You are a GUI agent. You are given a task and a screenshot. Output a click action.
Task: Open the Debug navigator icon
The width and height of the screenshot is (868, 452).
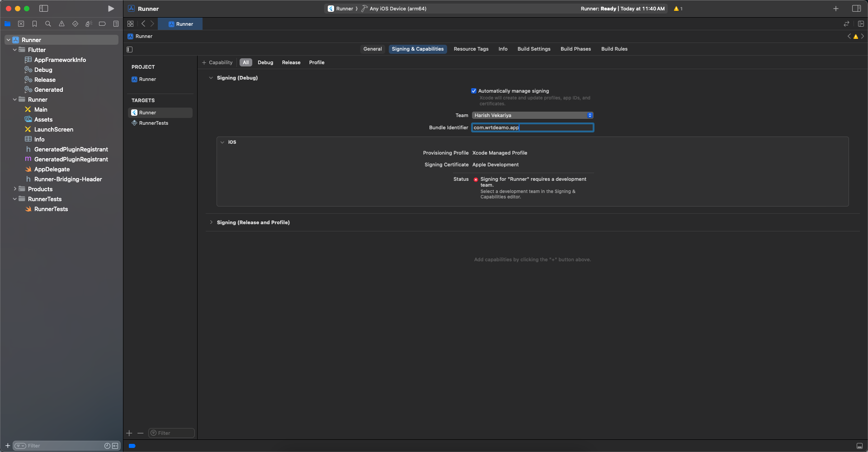coord(89,24)
